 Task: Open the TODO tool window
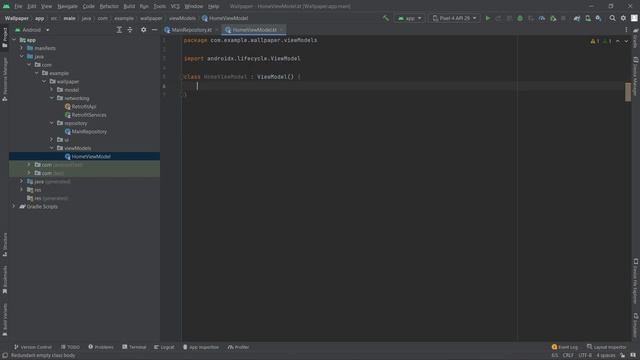(70, 347)
